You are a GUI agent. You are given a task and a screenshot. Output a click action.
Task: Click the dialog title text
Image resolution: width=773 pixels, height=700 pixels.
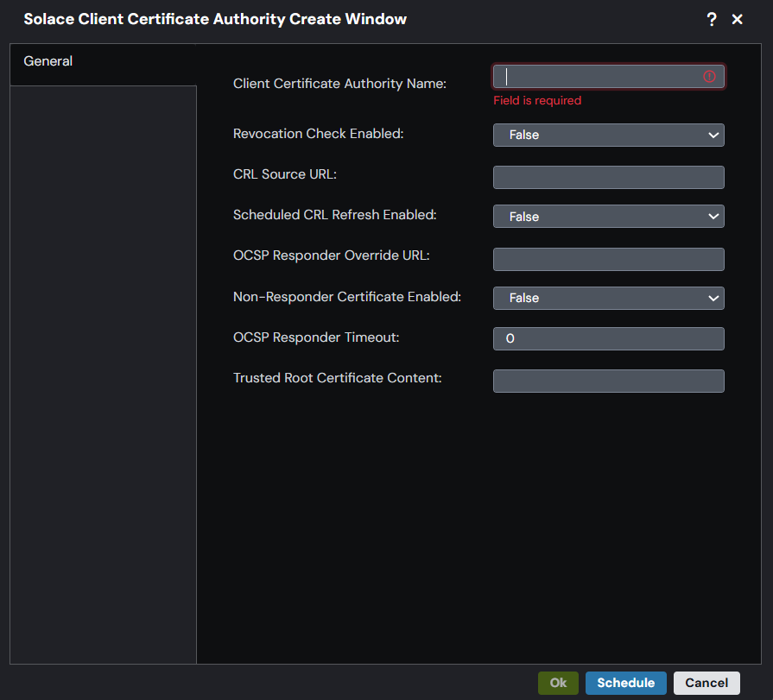point(215,19)
